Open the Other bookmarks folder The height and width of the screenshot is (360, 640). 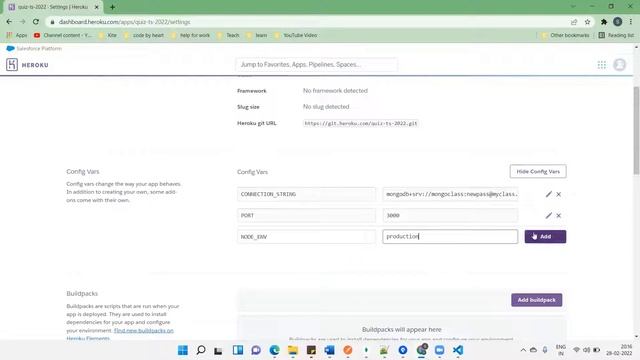[x=565, y=36]
